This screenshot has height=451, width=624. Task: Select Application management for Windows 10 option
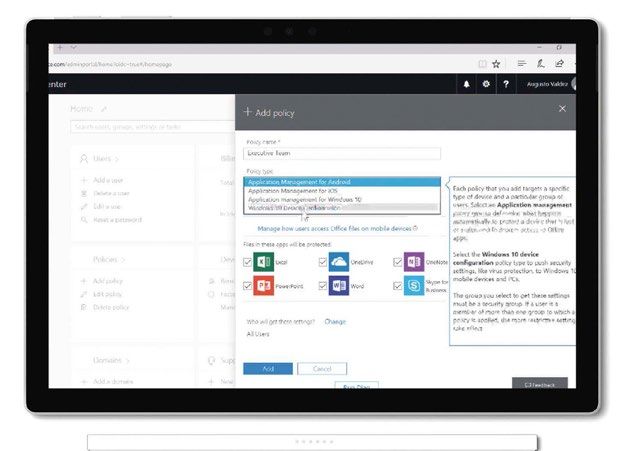[342, 199]
